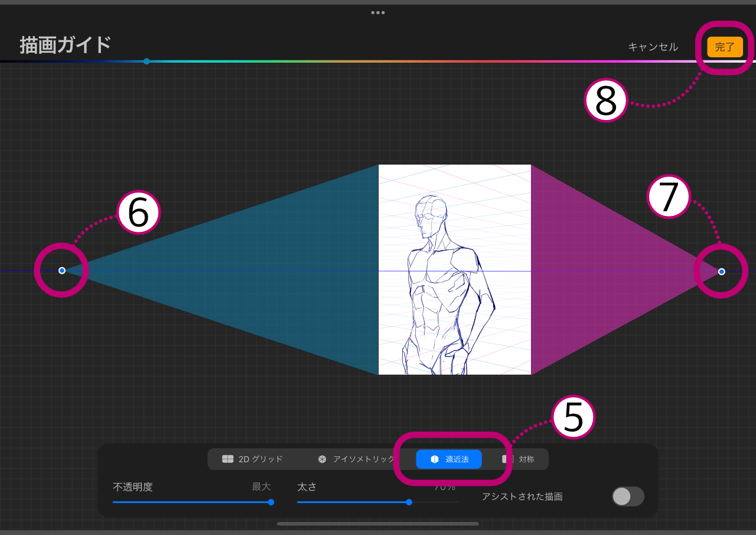Viewport: 756px width, 535px height.
Task: Select the 対称 symmetry tab
Action: [x=519, y=459]
